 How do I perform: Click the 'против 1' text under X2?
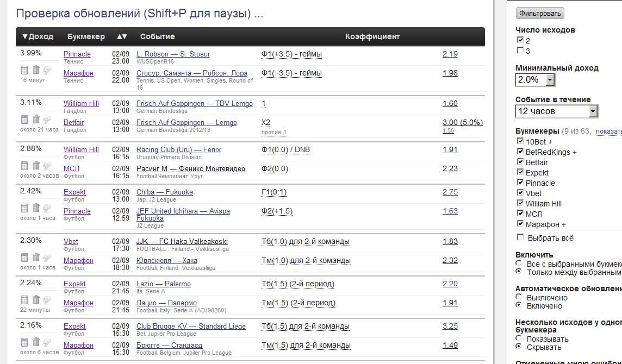pyautogui.click(x=273, y=133)
